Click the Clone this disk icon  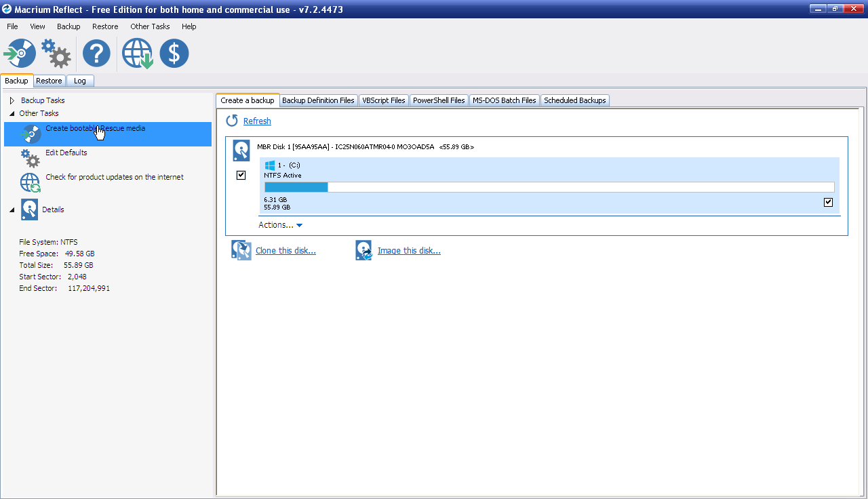point(241,250)
